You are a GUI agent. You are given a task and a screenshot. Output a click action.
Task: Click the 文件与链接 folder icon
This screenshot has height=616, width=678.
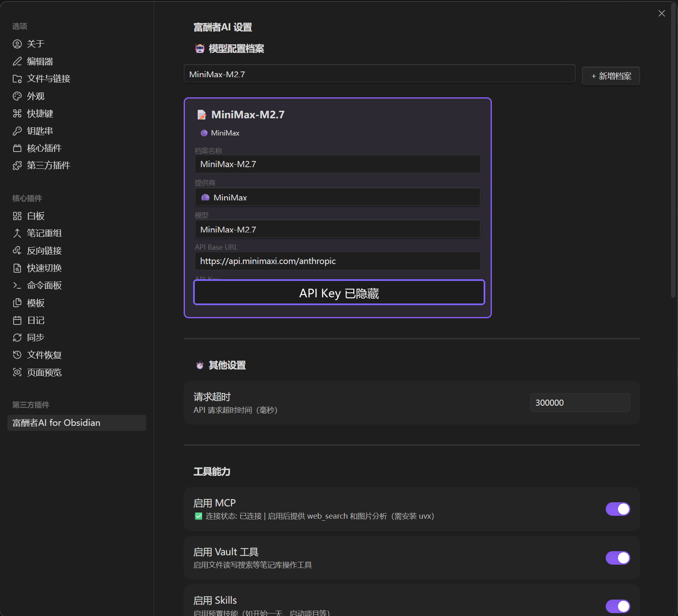point(17,79)
